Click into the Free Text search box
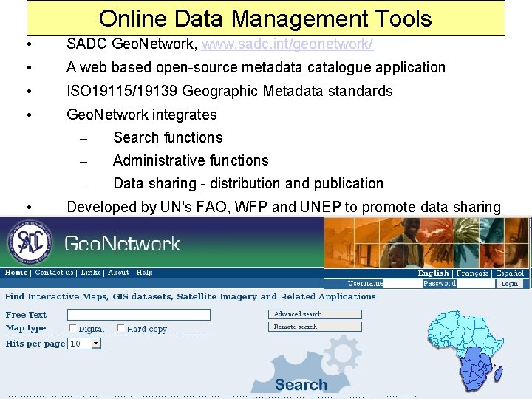The image size is (532, 399). coord(139,315)
